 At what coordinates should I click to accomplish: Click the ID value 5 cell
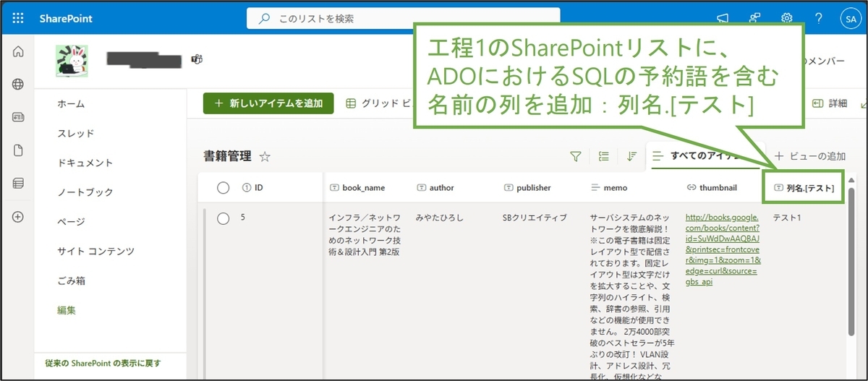[x=243, y=216]
